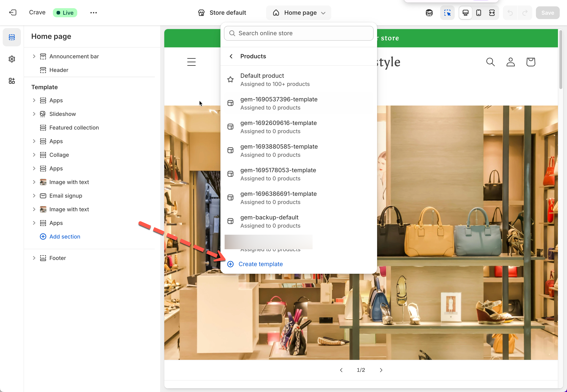567x392 pixels.
Task: Open the three-dots theme actions menu
Action: (93, 13)
